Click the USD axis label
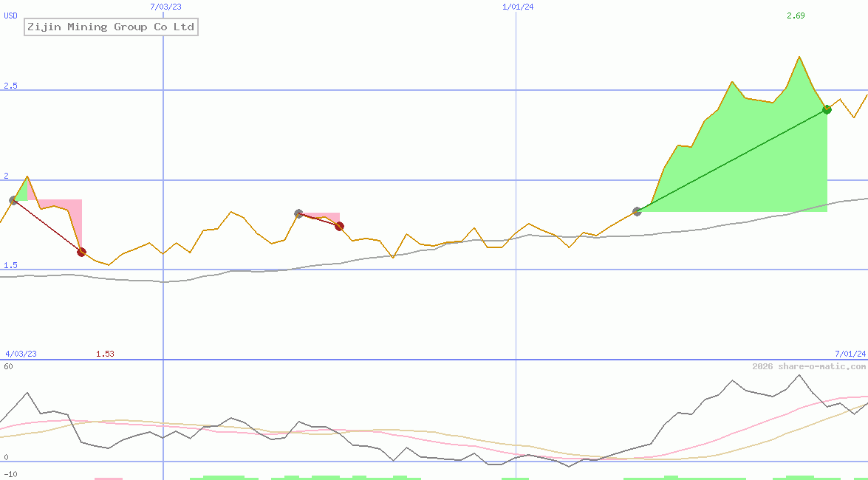 tap(9, 16)
